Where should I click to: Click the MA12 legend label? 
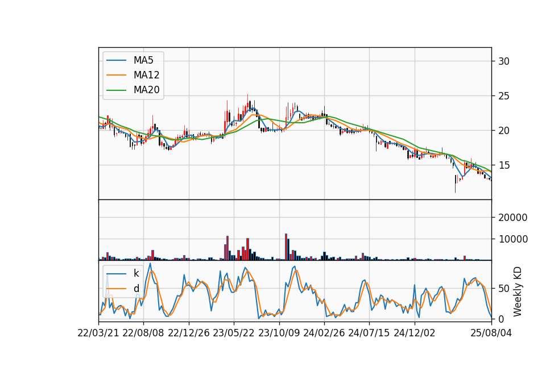pos(146,75)
